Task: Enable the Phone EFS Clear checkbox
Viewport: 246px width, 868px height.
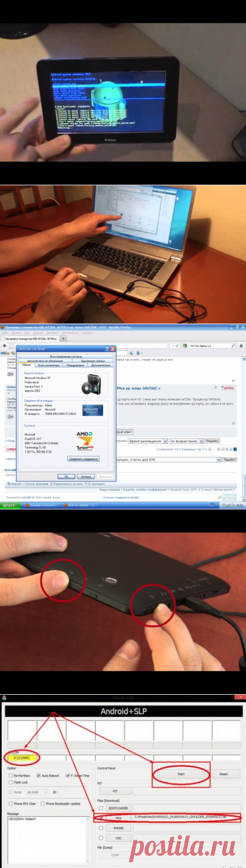Action: click(x=11, y=803)
